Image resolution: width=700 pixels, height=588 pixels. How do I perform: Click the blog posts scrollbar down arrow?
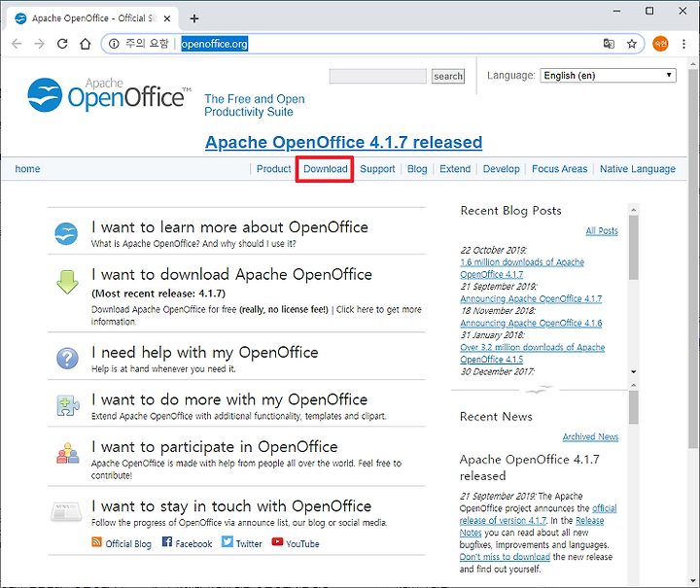(634, 371)
